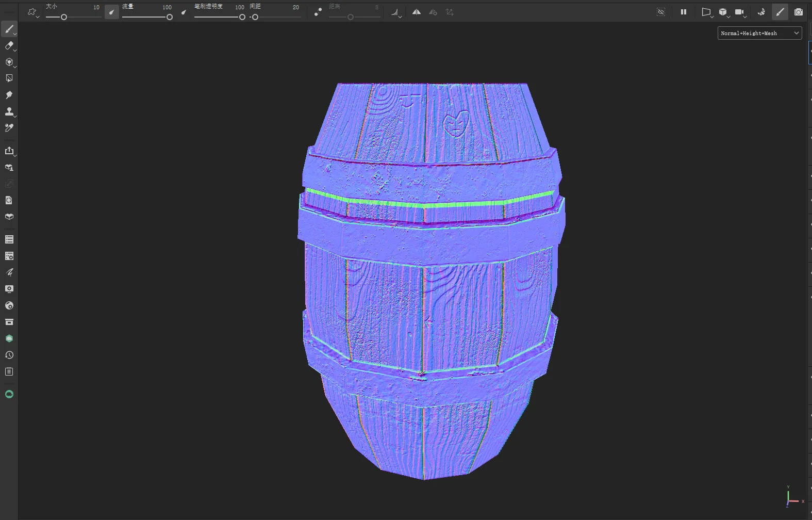812x520 pixels.
Task: Open the Normal+Height+Mesh channel dropdown
Action: tap(759, 33)
